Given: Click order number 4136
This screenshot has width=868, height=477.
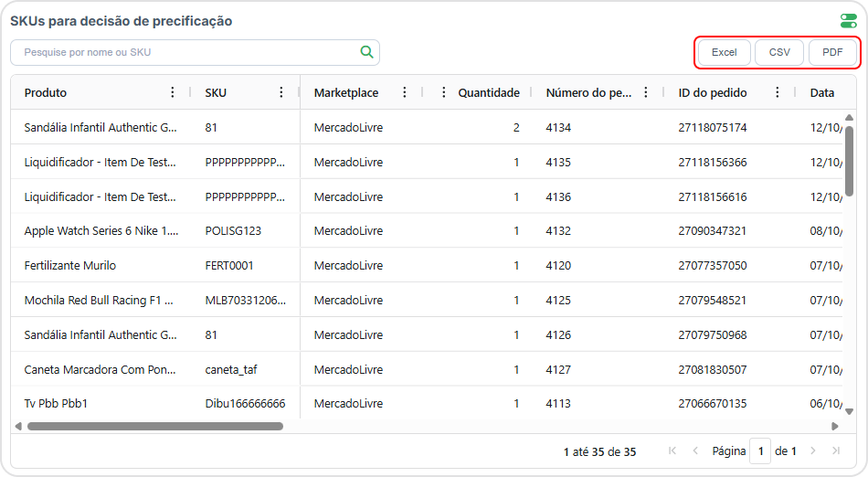Looking at the screenshot, I should (x=558, y=197).
